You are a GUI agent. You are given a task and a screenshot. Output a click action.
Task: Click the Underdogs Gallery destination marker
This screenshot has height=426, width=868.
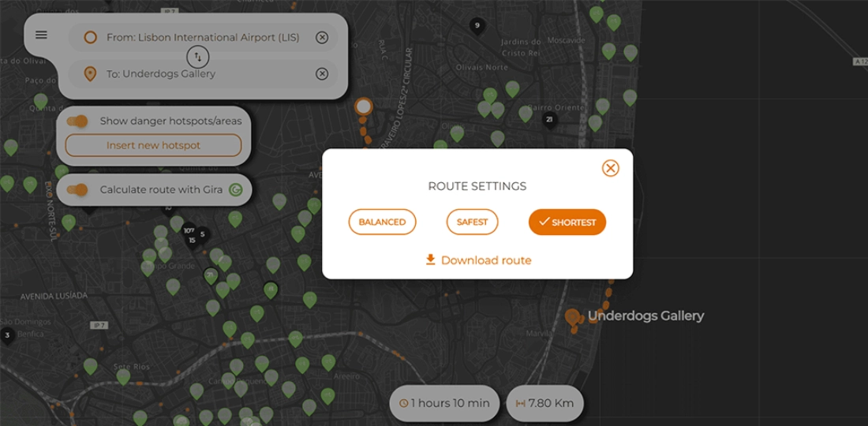click(x=572, y=317)
